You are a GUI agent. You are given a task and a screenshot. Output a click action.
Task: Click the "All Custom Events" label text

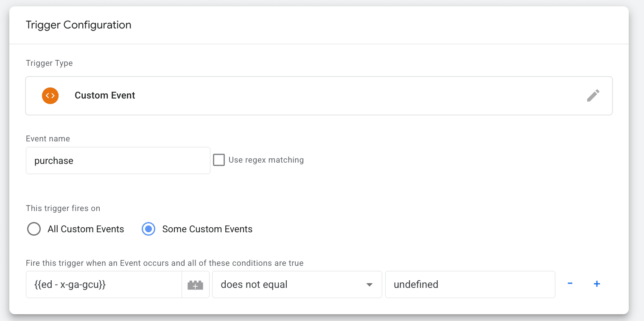tap(86, 229)
